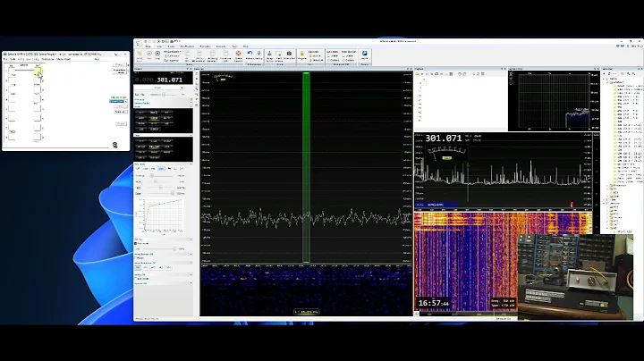Collapse the Filter section in receiver panel
The image size is (644, 361).
(x=191, y=135)
